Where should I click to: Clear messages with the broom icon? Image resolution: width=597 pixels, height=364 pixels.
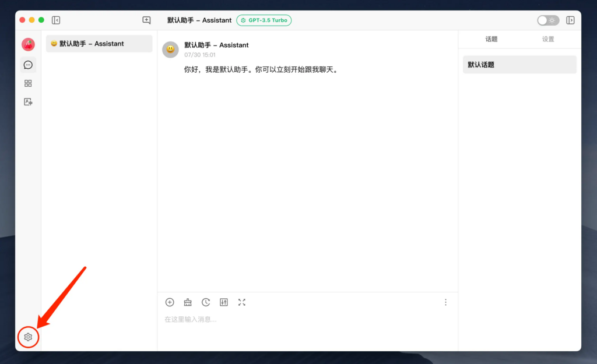click(x=188, y=302)
